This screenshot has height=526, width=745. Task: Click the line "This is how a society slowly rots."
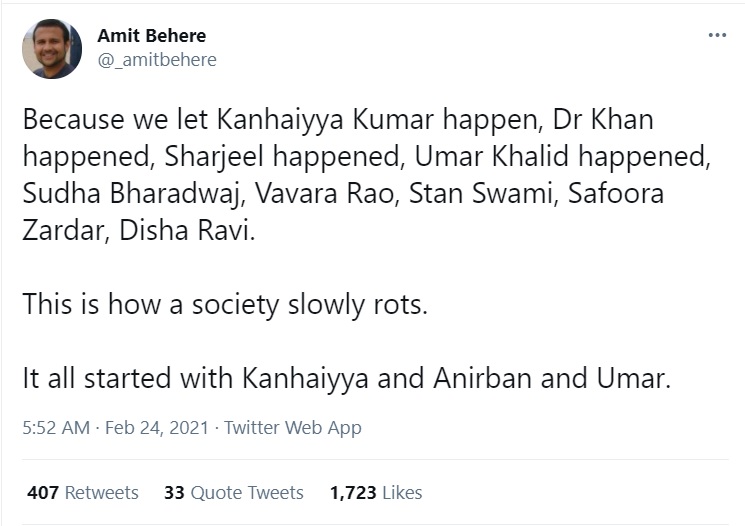225,304
